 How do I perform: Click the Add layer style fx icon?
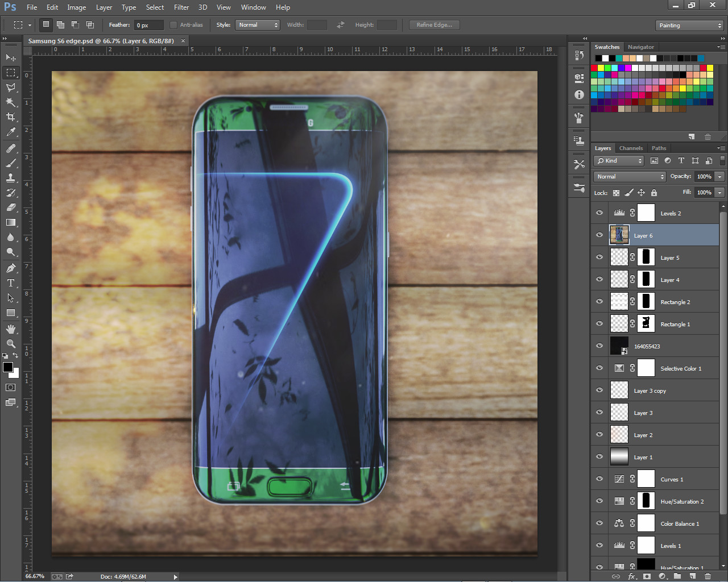pos(632,576)
